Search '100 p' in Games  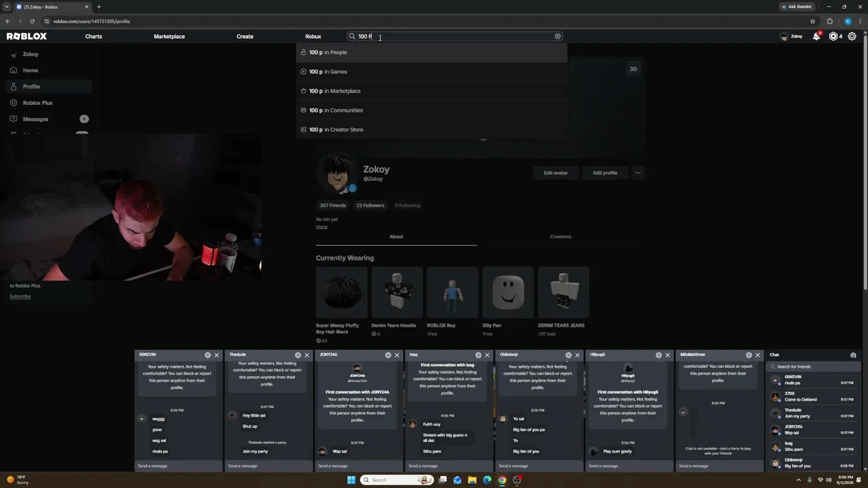pyautogui.click(x=431, y=72)
